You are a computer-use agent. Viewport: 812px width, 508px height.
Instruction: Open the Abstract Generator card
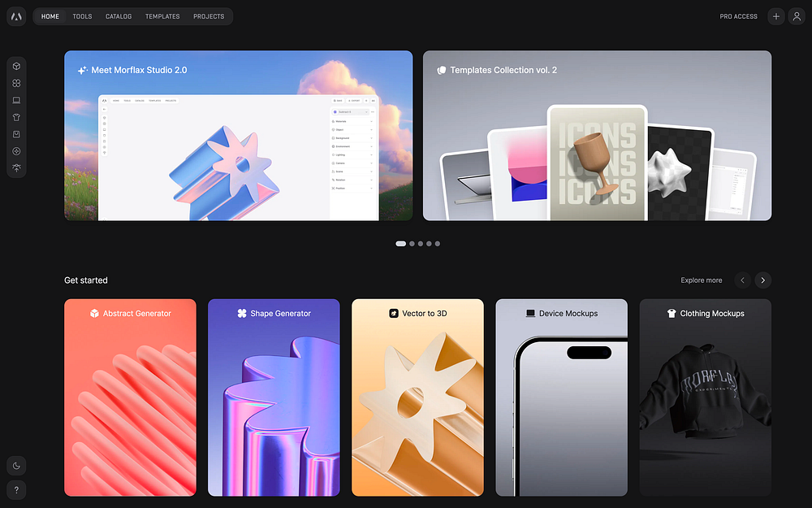[x=130, y=397]
